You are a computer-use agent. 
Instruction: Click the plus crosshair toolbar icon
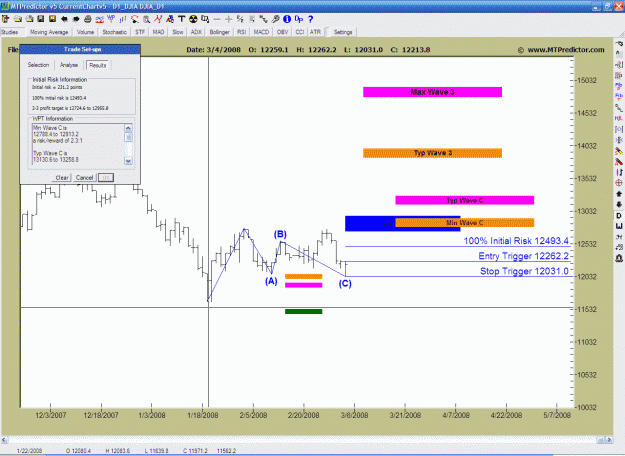[x=229, y=19]
